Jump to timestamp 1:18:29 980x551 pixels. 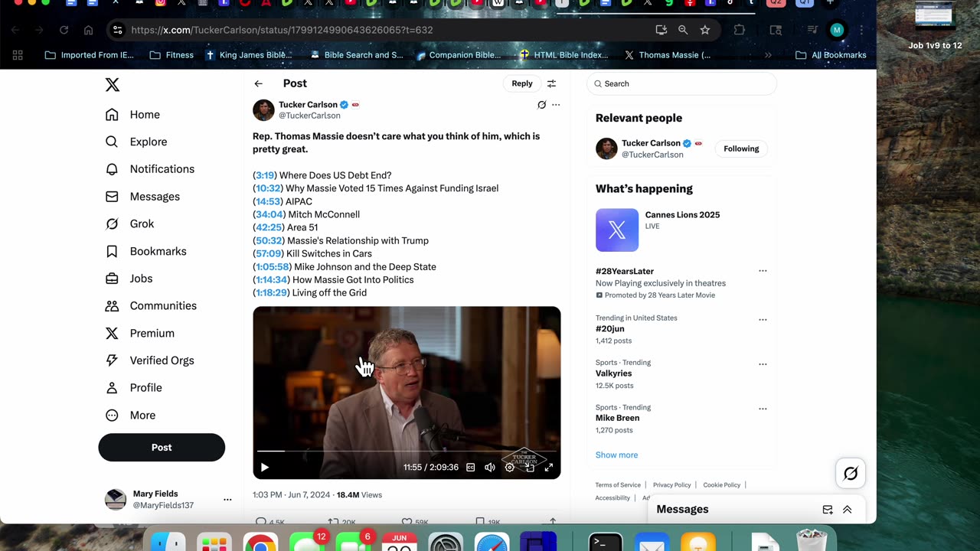click(x=271, y=292)
